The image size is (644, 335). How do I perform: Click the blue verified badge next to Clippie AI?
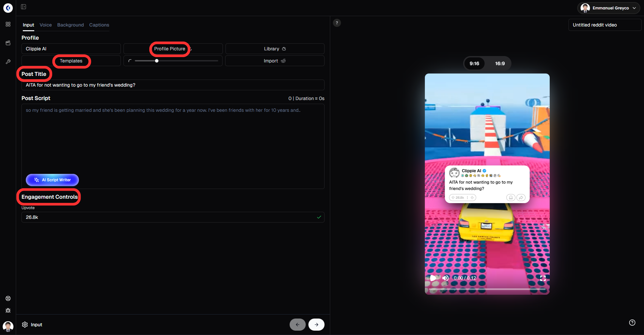click(485, 171)
